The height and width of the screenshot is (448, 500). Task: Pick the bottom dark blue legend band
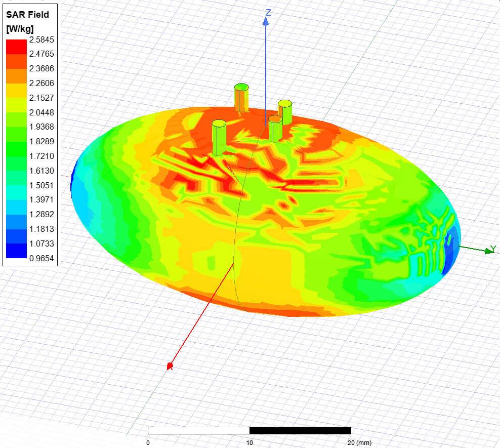click(x=16, y=251)
